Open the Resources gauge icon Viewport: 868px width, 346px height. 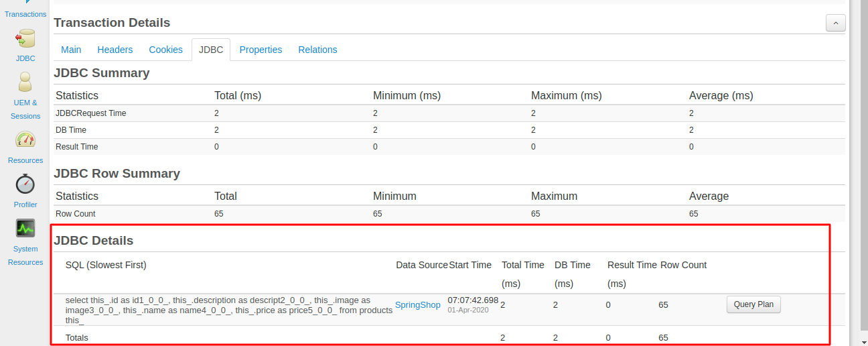[x=25, y=140]
